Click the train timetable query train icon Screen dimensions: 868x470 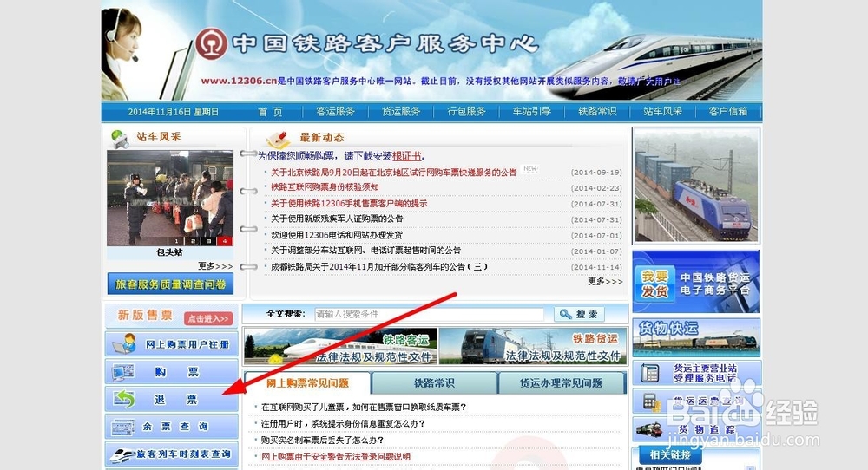point(122,455)
